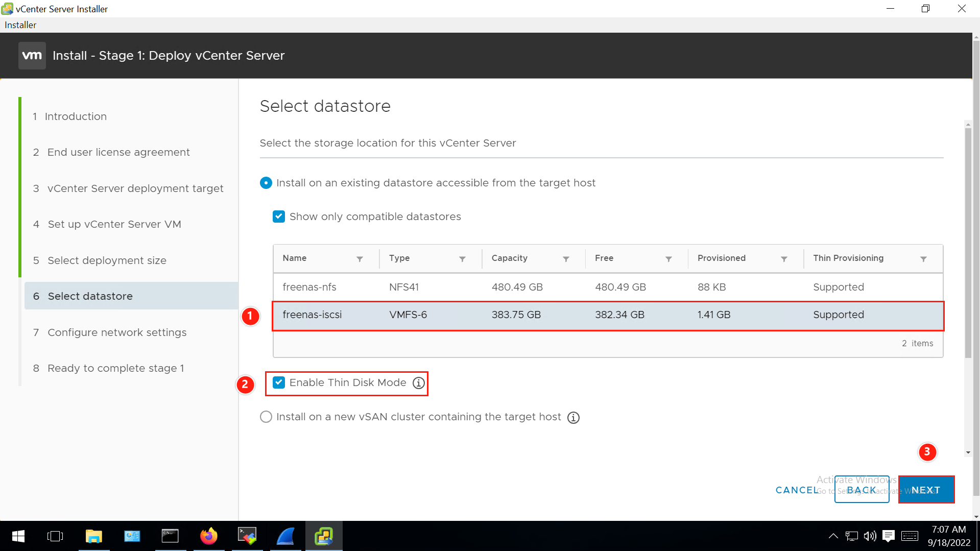Click the 1.41 GB provisioned cell
This screenshot has width=980, height=551.
click(x=714, y=315)
